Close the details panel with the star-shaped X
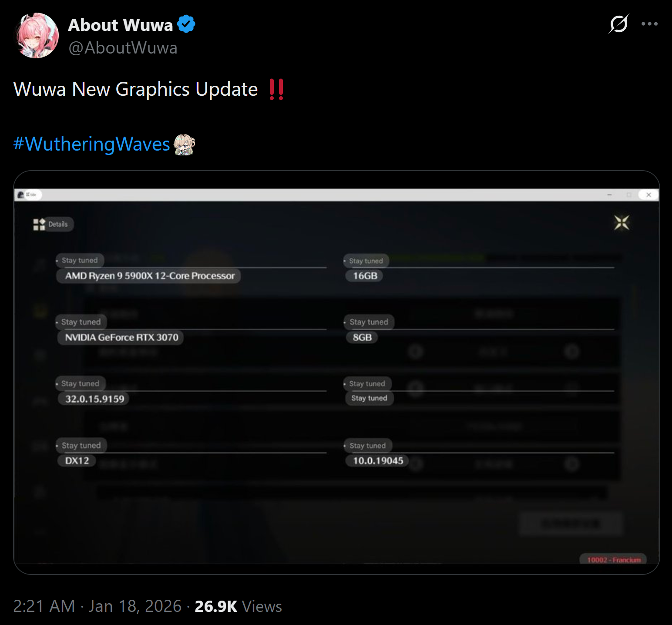The height and width of the screenshot is (625, 672). tap(622, 222)
